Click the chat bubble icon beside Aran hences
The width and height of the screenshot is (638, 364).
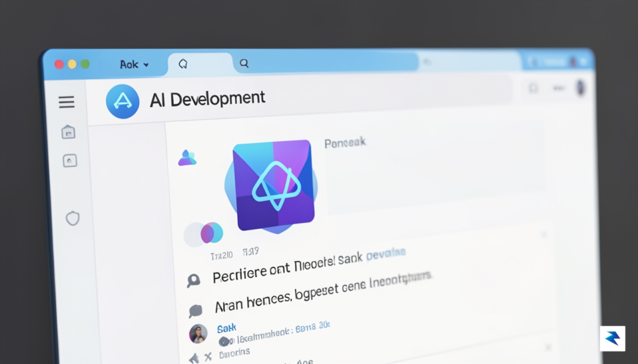tap(195, 310)
